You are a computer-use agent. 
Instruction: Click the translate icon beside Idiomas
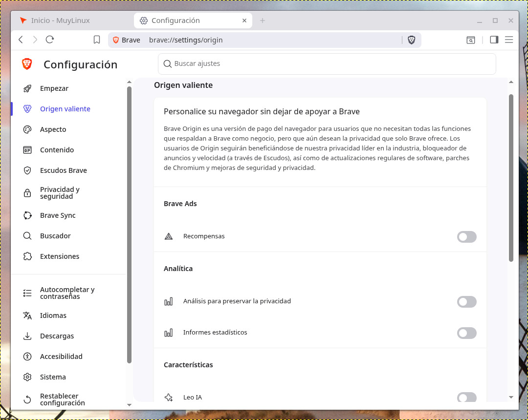point(27,316)
